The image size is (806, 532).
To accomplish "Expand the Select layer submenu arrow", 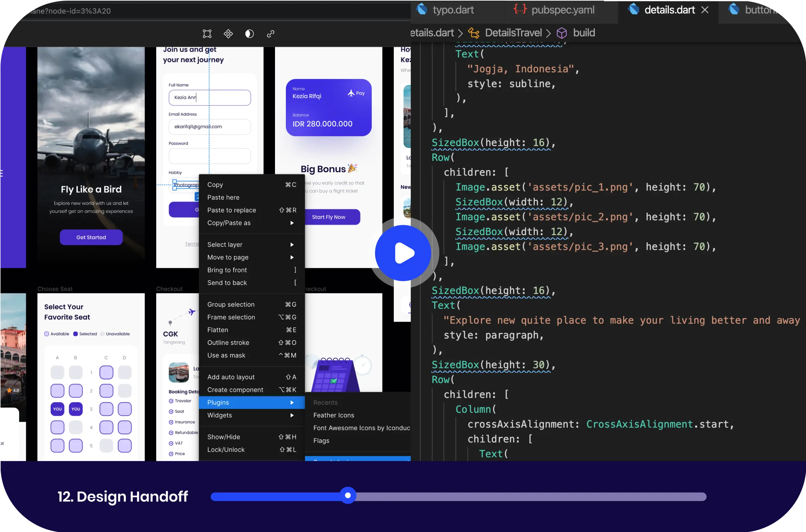I will tap(292, 245).
